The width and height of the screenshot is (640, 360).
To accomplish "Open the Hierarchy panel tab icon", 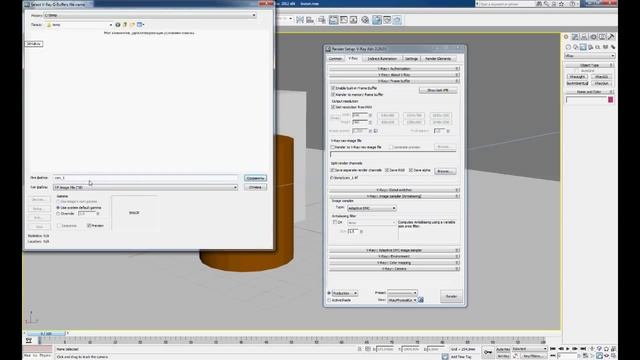I will click(584, 37).
